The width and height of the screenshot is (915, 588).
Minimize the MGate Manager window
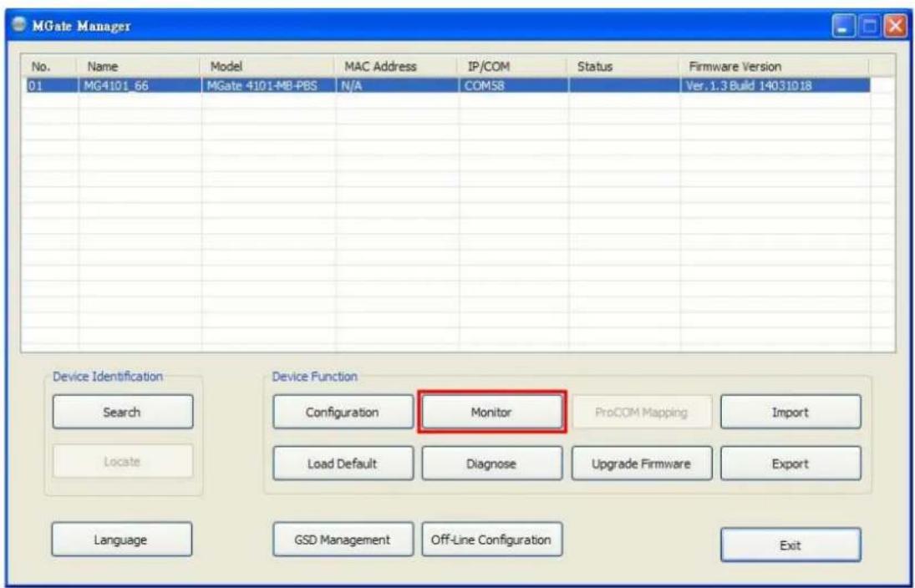point(844,27)
